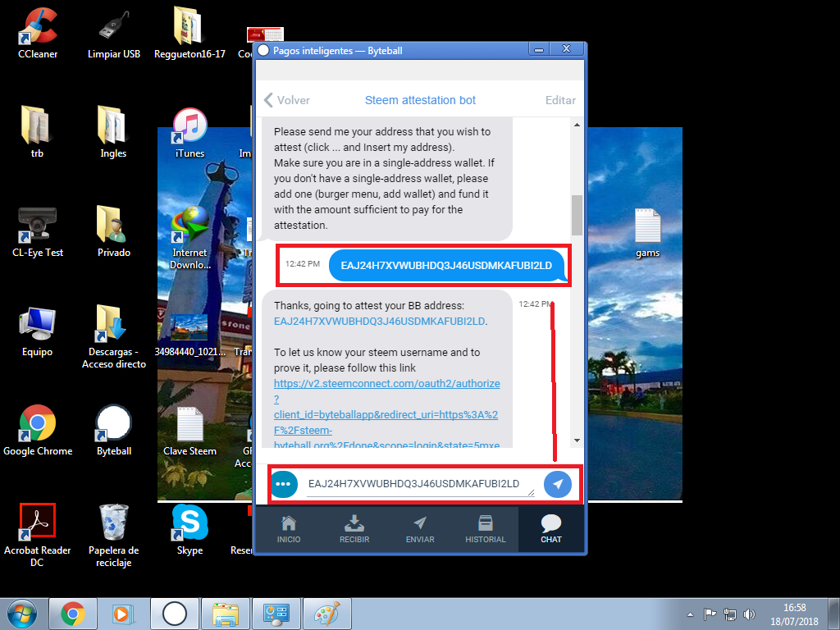This screenshot has height=630, width=840.
Task: Go to the HISTORIAL tab
Action: (486, 529)
